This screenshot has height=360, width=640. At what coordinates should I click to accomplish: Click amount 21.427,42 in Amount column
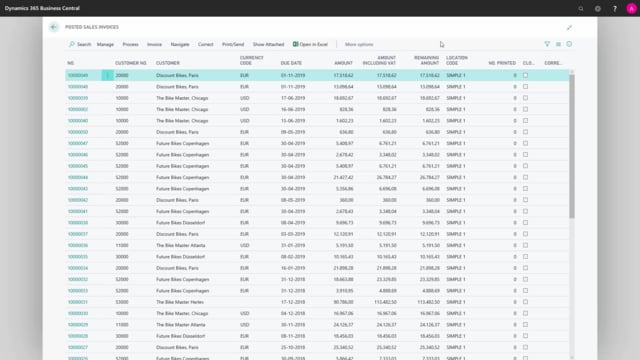[343, 177]
